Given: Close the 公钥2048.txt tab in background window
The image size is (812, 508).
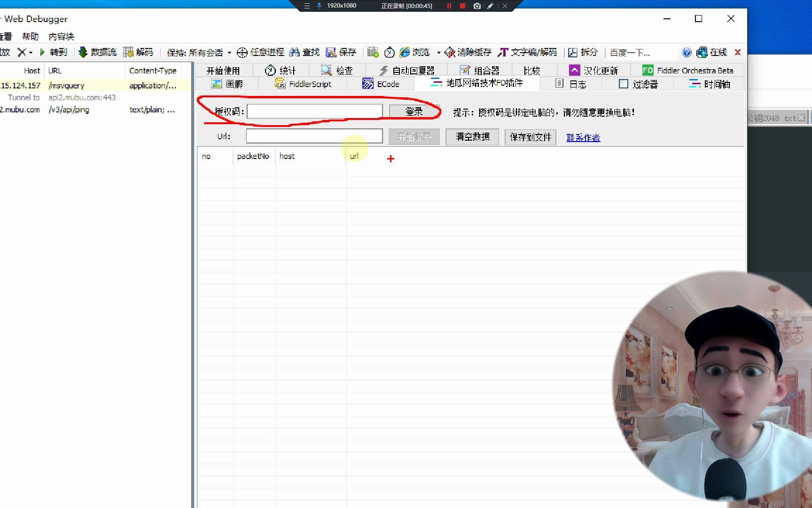Looking at the screenshot, I should point(802,118).
